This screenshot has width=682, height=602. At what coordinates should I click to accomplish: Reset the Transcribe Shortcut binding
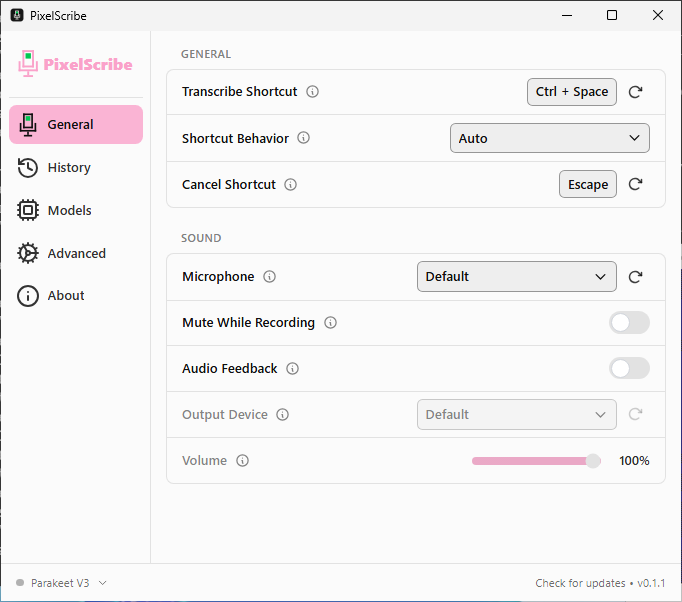pos(635,92)
